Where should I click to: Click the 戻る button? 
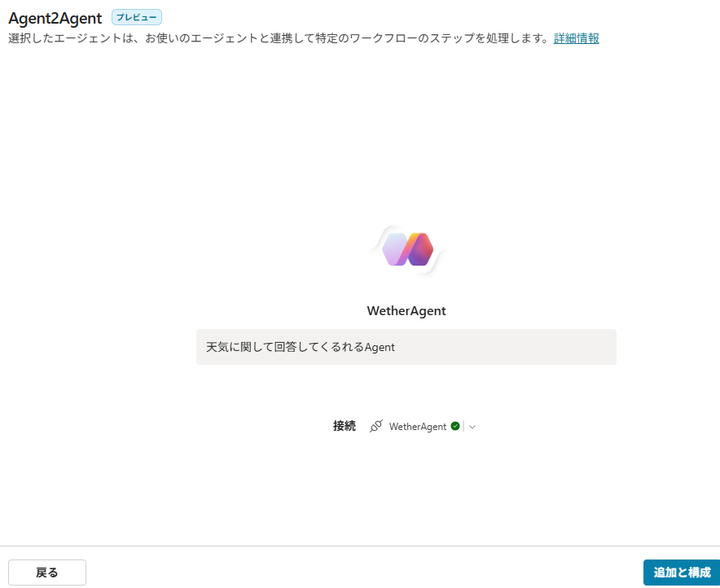[x=46, y=572]
